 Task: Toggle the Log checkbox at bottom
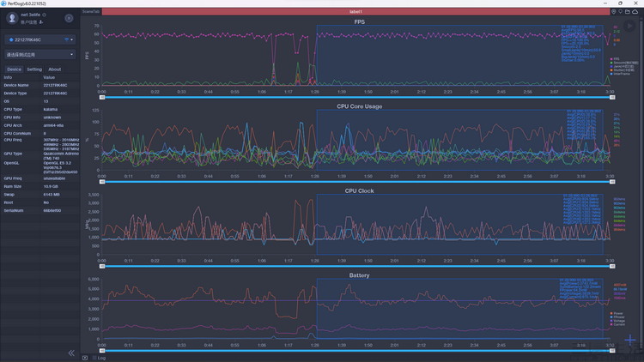click(94, 358)
